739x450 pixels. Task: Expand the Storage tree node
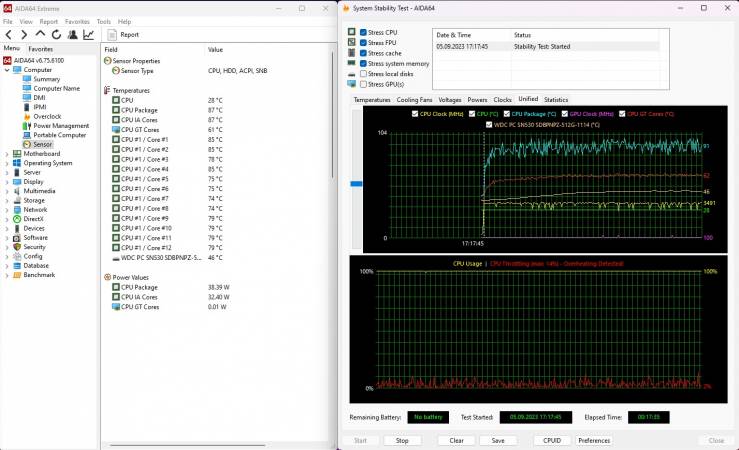tap(7, 200)
